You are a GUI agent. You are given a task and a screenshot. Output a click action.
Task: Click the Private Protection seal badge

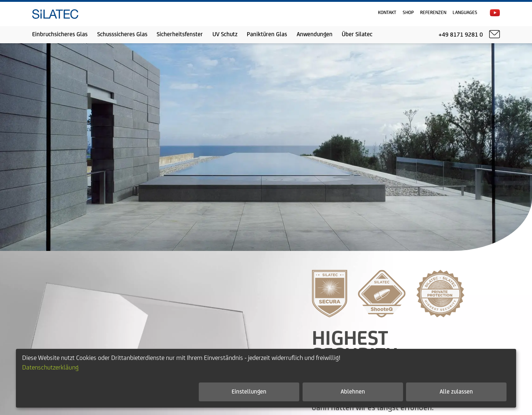[x=440, y=293]
